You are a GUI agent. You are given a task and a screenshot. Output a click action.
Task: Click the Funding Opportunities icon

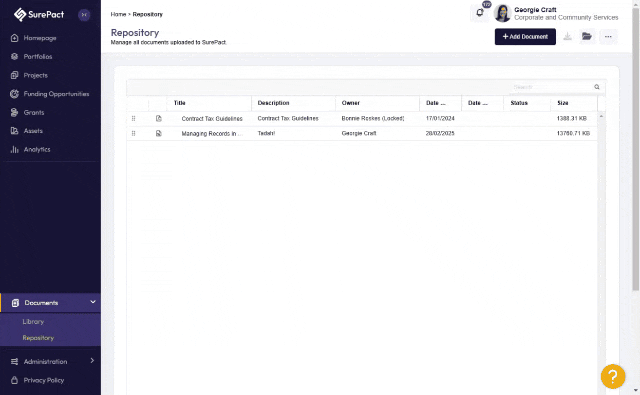(15, 94)
